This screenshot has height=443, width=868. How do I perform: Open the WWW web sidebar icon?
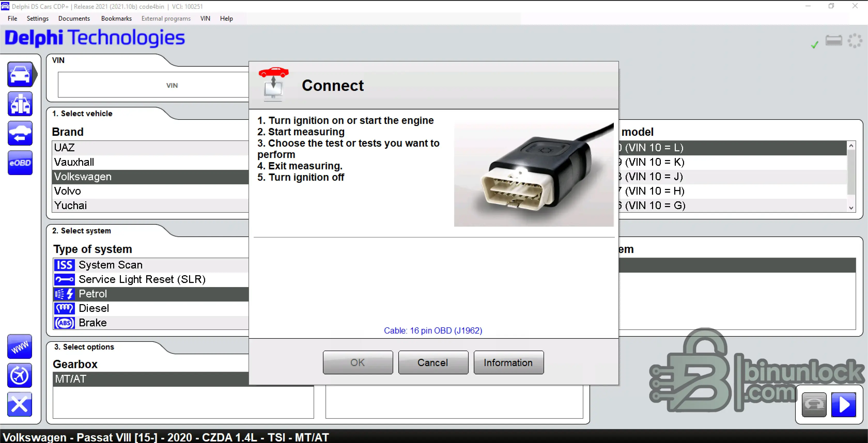[x=20, y=346]
